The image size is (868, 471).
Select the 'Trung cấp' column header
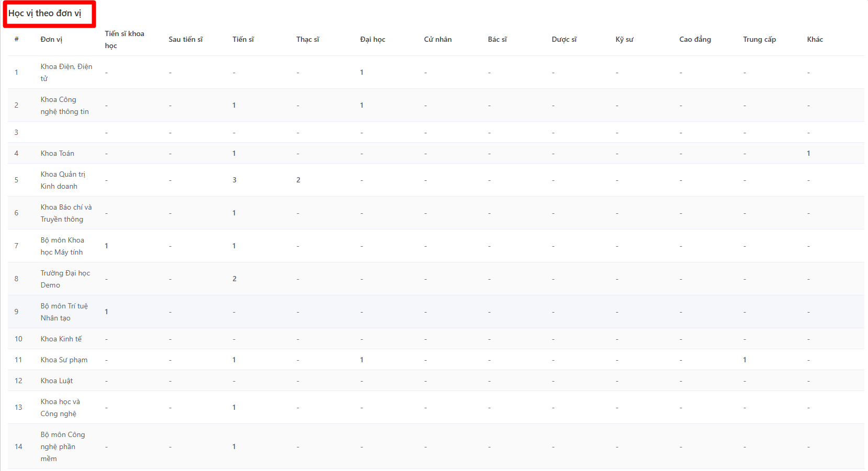pyautogui.click(x=759, y=40)
